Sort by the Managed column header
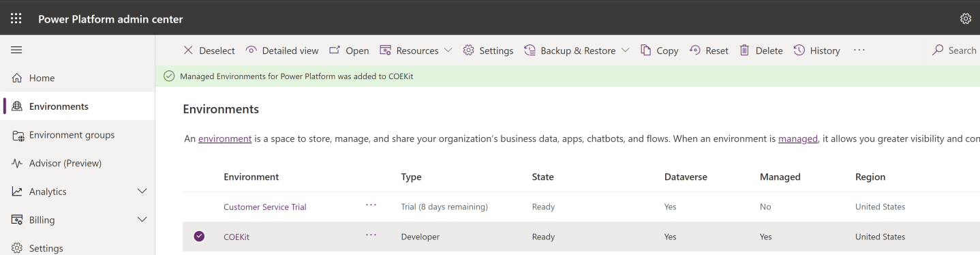 tap(780, 177)
